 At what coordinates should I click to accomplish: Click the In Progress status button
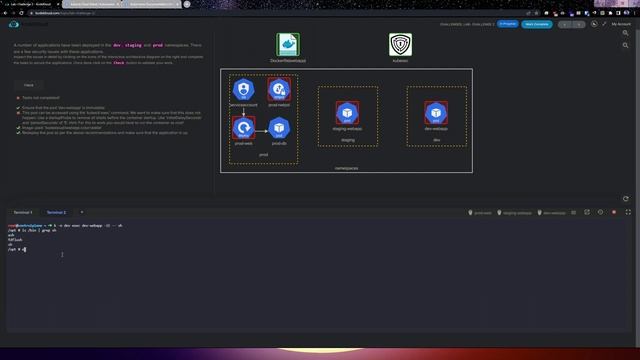pos(507,24)
